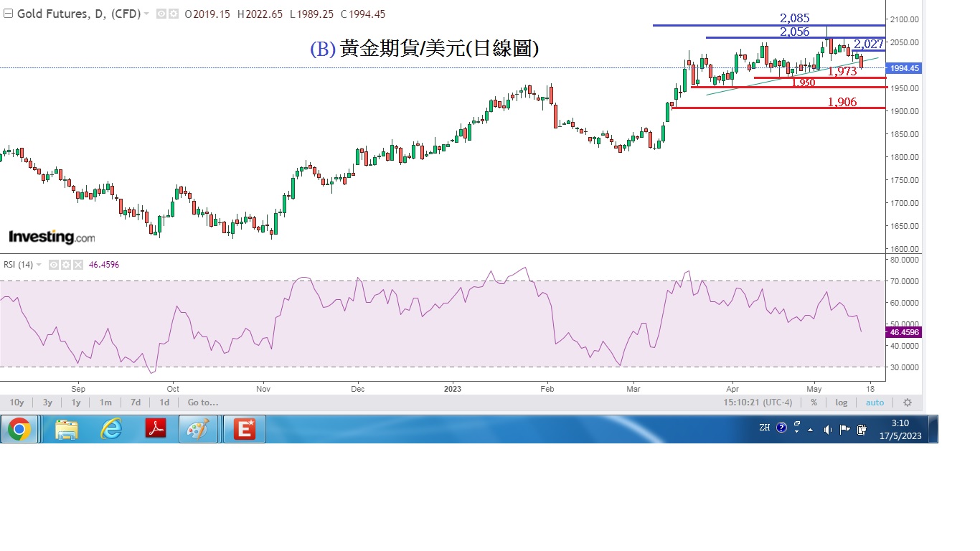The height and width of the screenshot is (551, 980).
Task: Click the 15:10:21 (UTC-4) timezone selector
Action: (758, 402)
